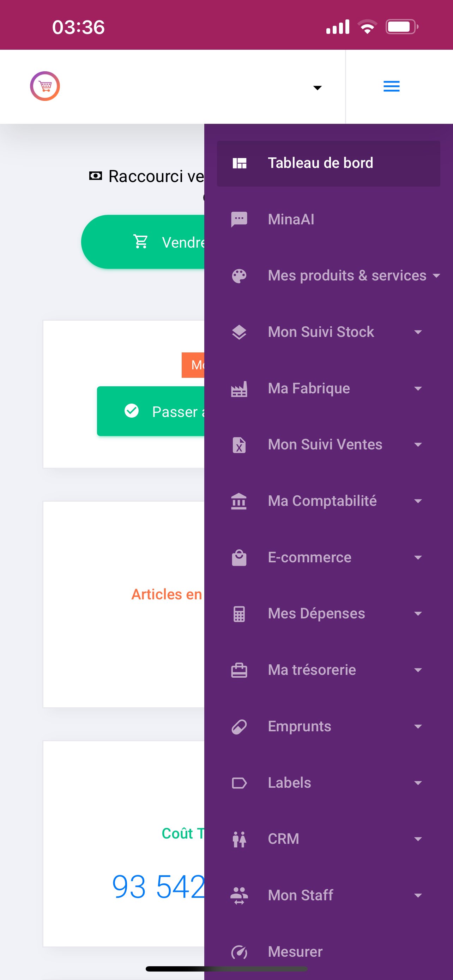453x980 pixels.
Task: Click the Mon Suivi Stock layers icon
Action: pos(239,332)
